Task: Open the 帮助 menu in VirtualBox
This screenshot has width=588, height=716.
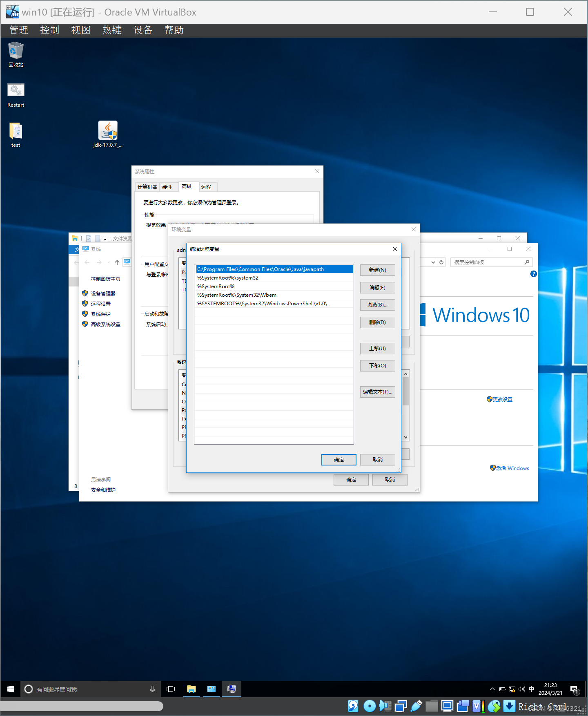Action: click(x=174, y=30)
